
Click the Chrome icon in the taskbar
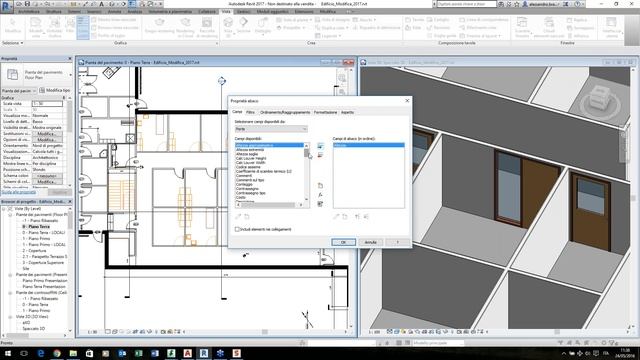tap(57, 353)
